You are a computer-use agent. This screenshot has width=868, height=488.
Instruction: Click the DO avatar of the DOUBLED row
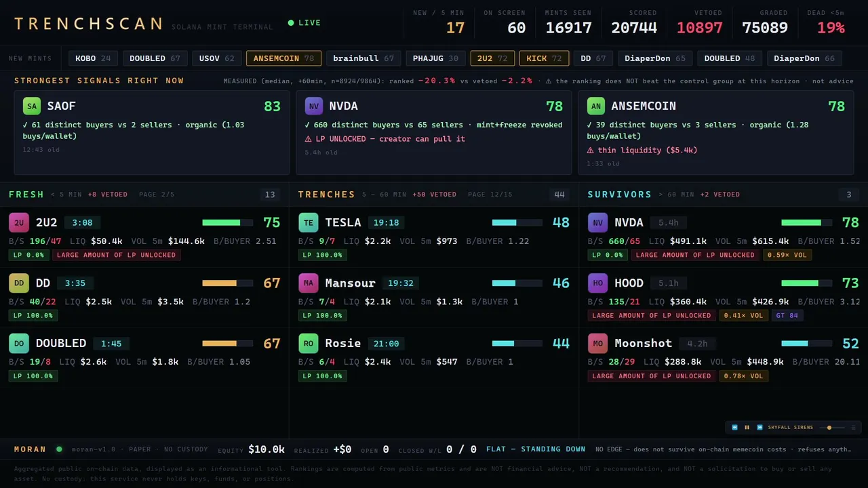click(x=19, y=344)
